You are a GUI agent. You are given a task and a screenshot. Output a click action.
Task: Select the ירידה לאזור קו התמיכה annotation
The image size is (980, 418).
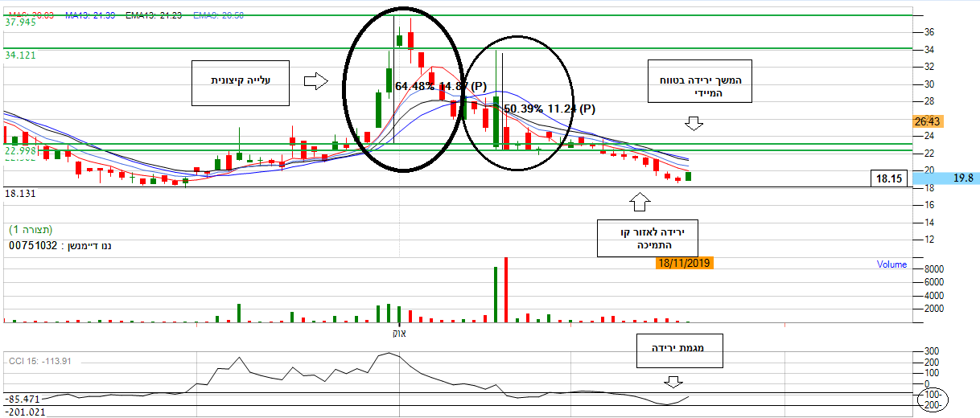[648, 237]
